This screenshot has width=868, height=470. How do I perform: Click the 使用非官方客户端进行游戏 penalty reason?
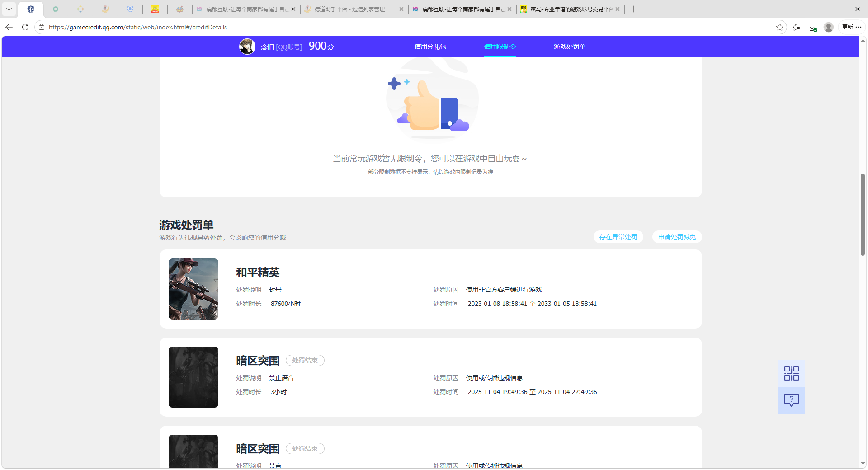tap(504, 290)
